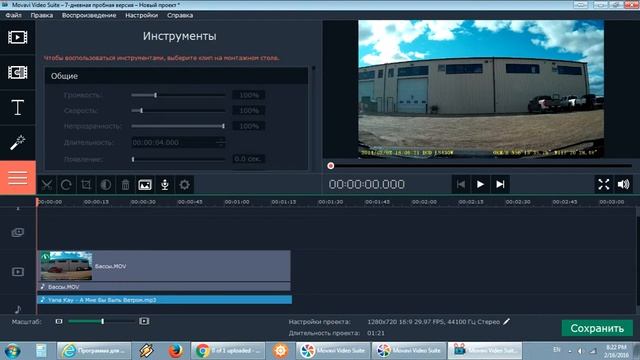Click the audio track note icon
The image size is (640, 360).
pos(18,309)
